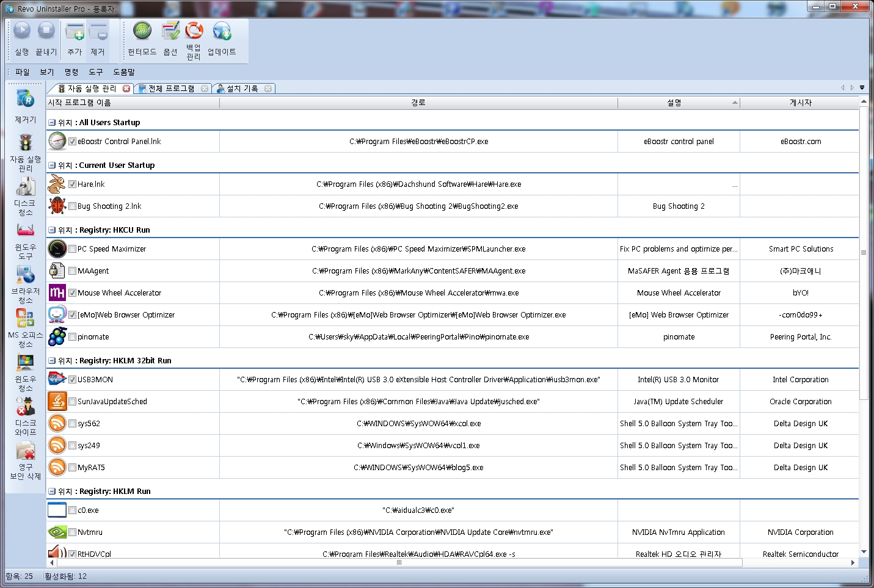Open 제거기 (Uninstaller) in sidebar
The height and width of the screenshot is (588, 874).
tap(26, 106)
